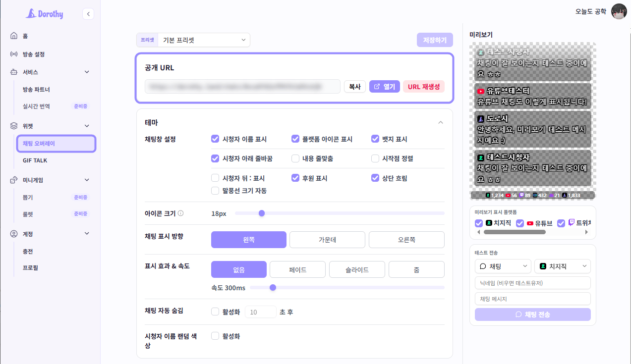
Task: Click 복사 to copy the URL
Action: (x=355, y=87)
